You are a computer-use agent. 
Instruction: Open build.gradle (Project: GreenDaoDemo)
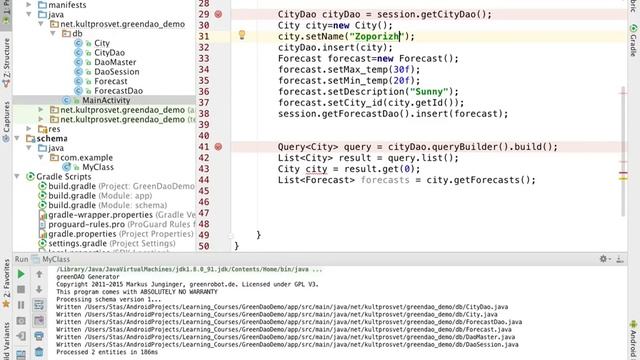click(121, 186)
